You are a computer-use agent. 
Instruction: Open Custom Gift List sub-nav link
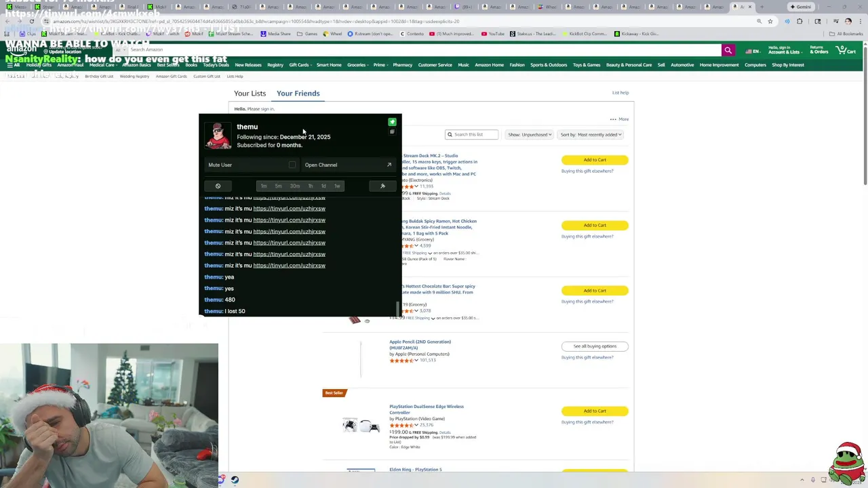click(206, 77)
